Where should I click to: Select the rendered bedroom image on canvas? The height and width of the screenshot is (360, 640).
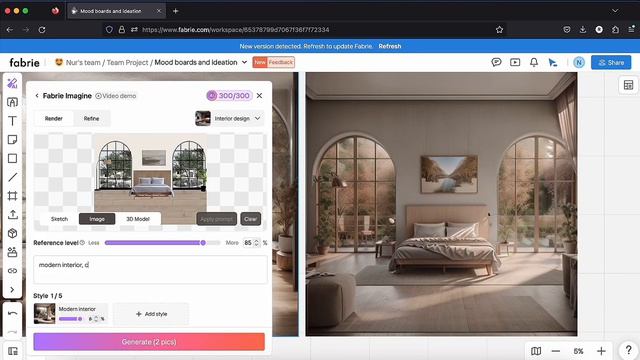click(441, 204)
